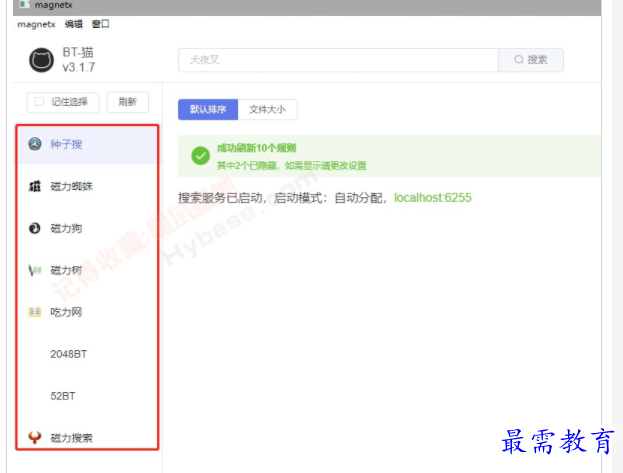623x473 pixels.
Task: Click the 磁力搜索 orange icon
Action: point(35,437)
